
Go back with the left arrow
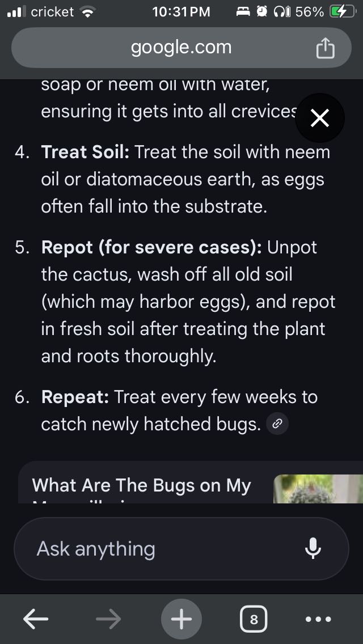36,620
